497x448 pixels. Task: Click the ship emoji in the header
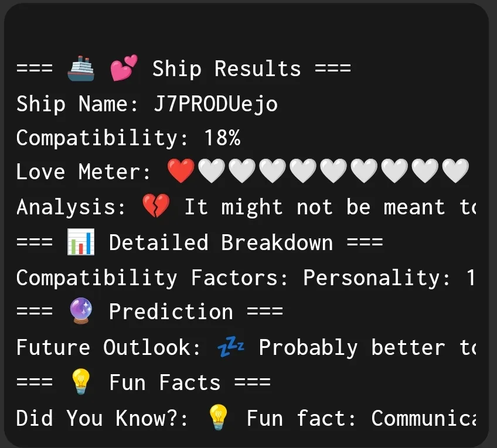(x=81, y=69)
